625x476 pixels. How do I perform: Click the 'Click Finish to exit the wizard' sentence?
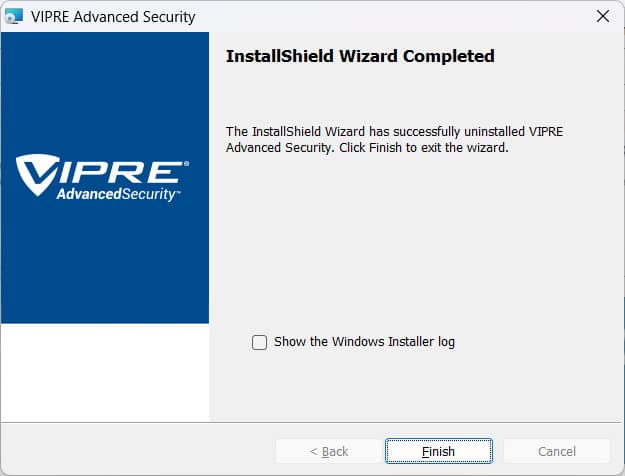424,148
